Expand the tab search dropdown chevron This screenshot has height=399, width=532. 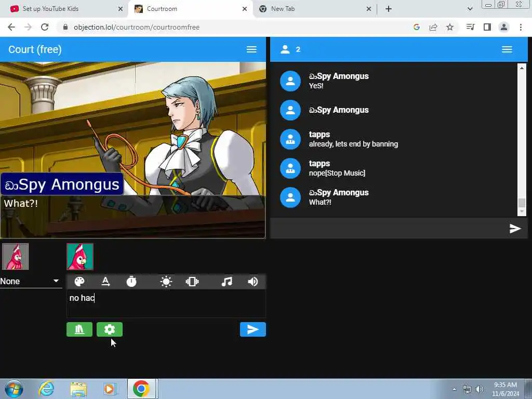coord(470,9)
